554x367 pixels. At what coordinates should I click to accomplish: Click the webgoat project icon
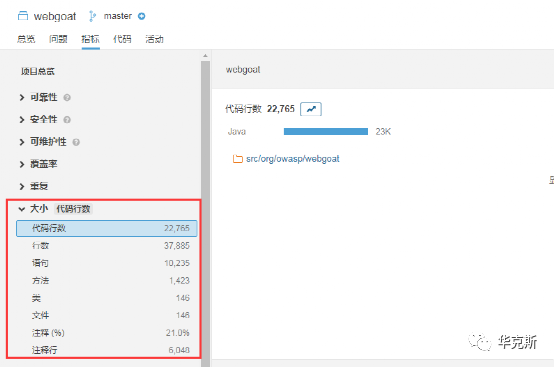pyautogui.click(x=23, y=16)
